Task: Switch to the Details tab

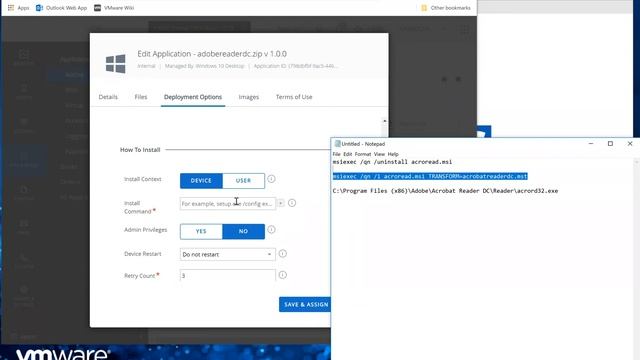Action: coord(108,97)
